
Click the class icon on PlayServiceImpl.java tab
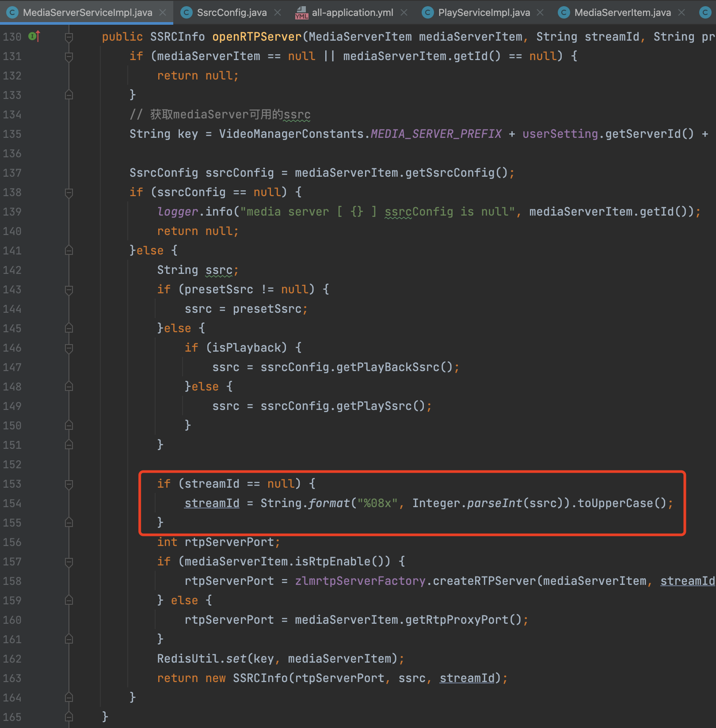427,12
